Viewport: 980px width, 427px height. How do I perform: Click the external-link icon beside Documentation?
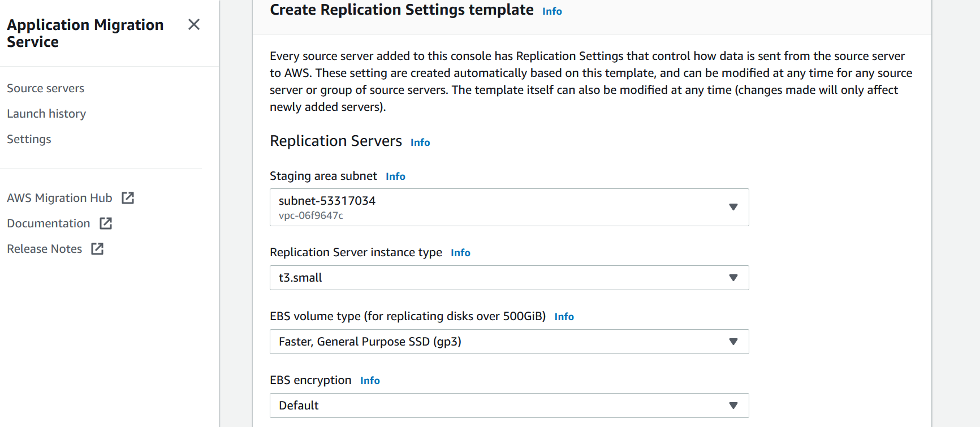coord(106,223)
